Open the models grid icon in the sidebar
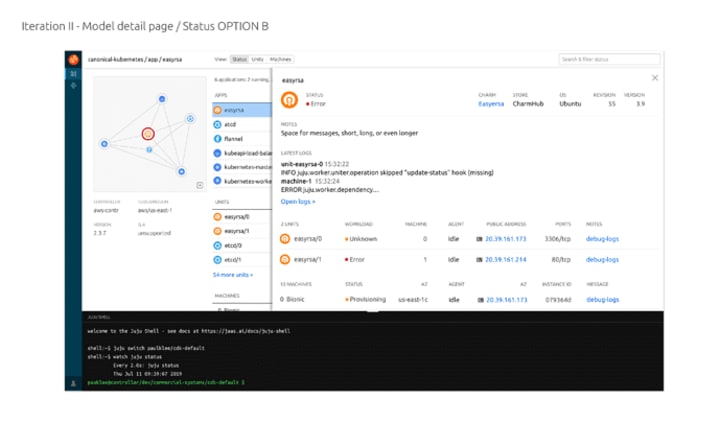 click(73, 73)
